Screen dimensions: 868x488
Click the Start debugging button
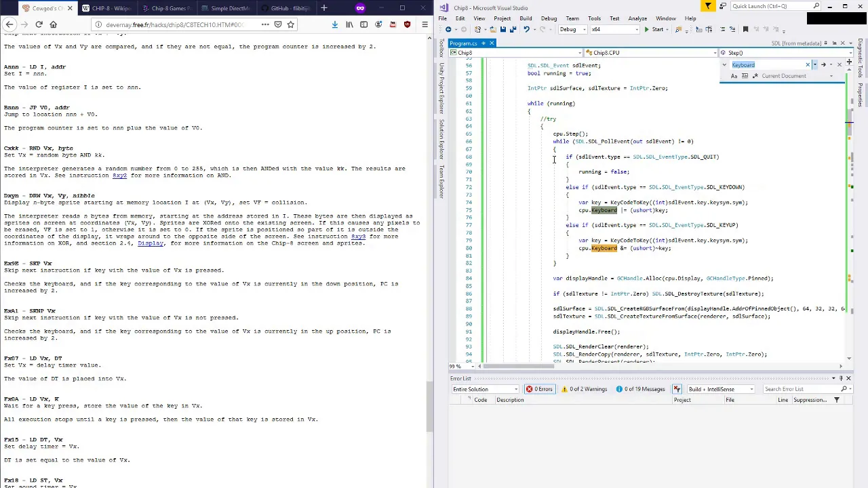click(654, 29)
